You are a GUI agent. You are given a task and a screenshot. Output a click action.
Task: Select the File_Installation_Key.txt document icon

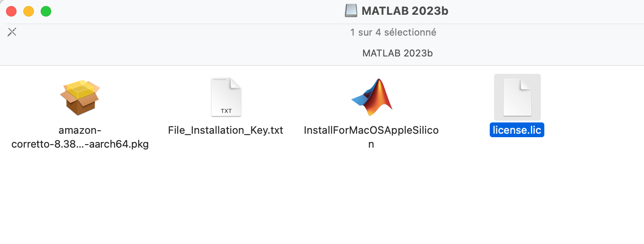[226, 97]
